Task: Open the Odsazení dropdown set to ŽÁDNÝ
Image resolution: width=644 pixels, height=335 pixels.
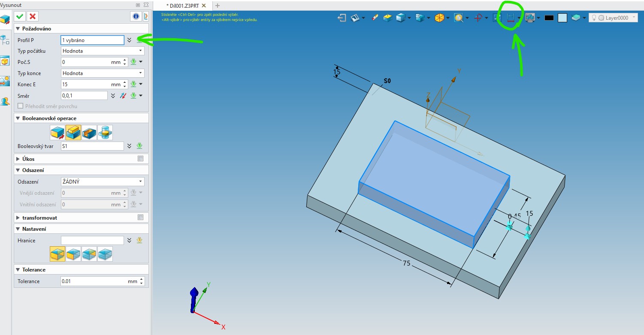Action: [103, 181]
